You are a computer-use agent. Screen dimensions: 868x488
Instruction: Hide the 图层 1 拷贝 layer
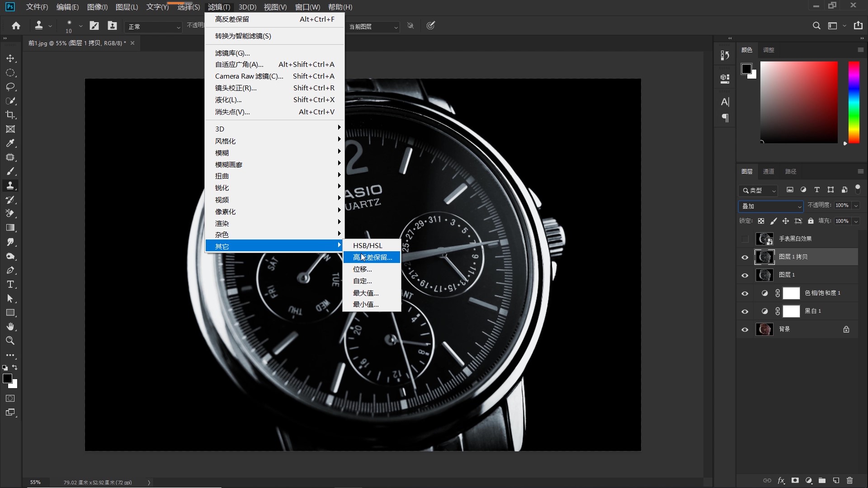[745, 257]
